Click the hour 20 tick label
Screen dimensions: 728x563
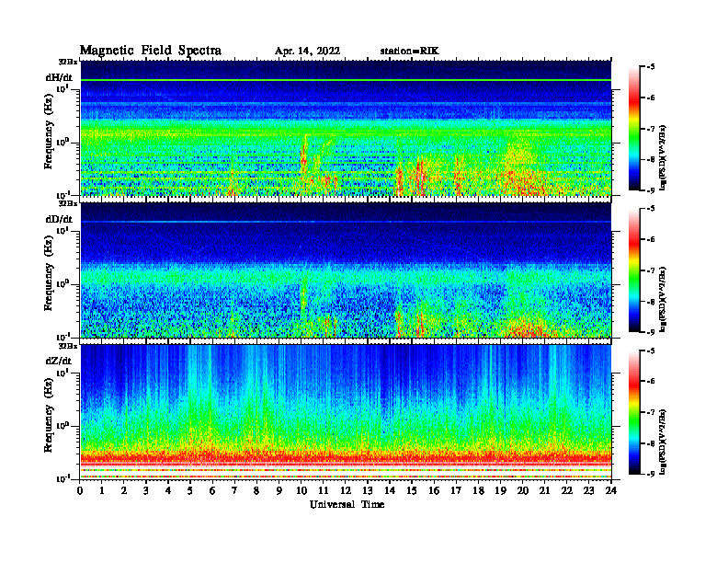(523, 490)
